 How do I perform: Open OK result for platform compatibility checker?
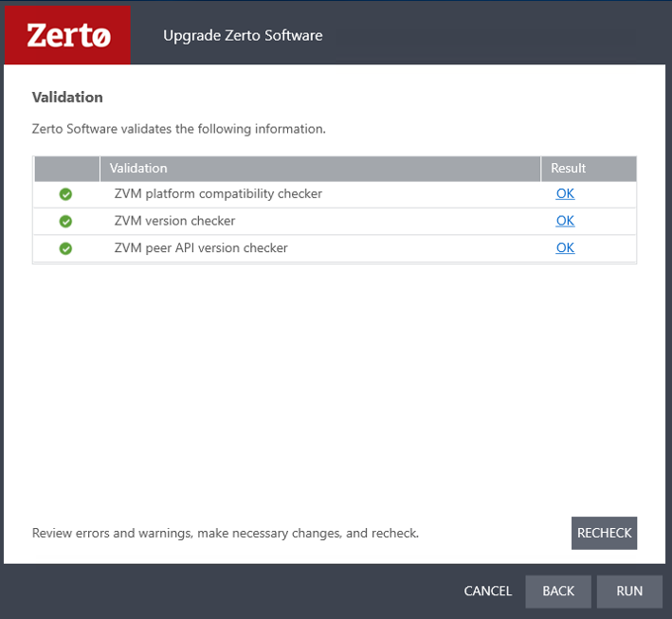[x=565, y=193]
